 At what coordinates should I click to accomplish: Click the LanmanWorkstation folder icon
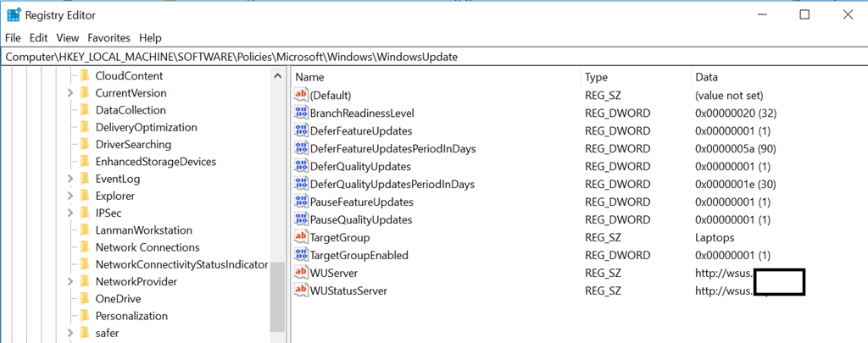pos(85,230)
